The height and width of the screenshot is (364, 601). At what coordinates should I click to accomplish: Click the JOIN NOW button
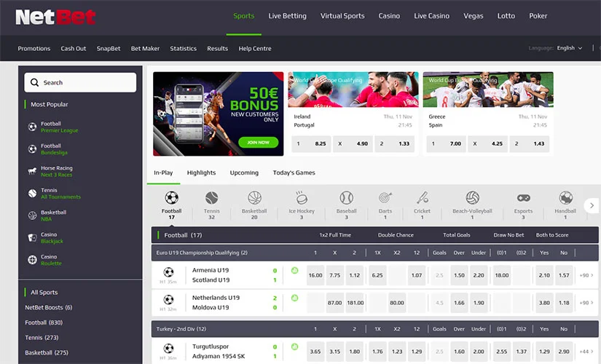259,142
